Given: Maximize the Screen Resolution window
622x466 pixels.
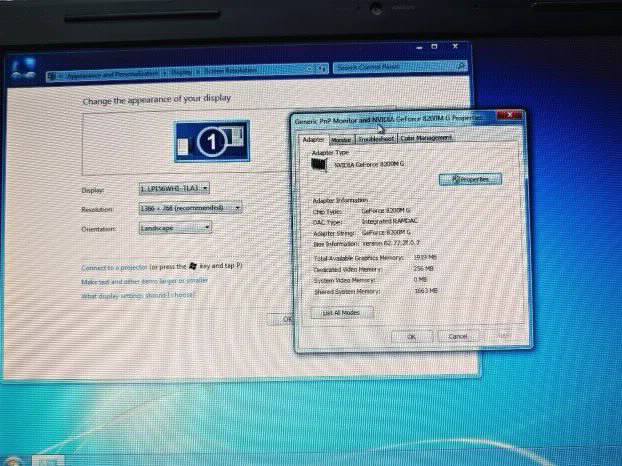Looking at the screenshot, I should click(x=435, y=47).
